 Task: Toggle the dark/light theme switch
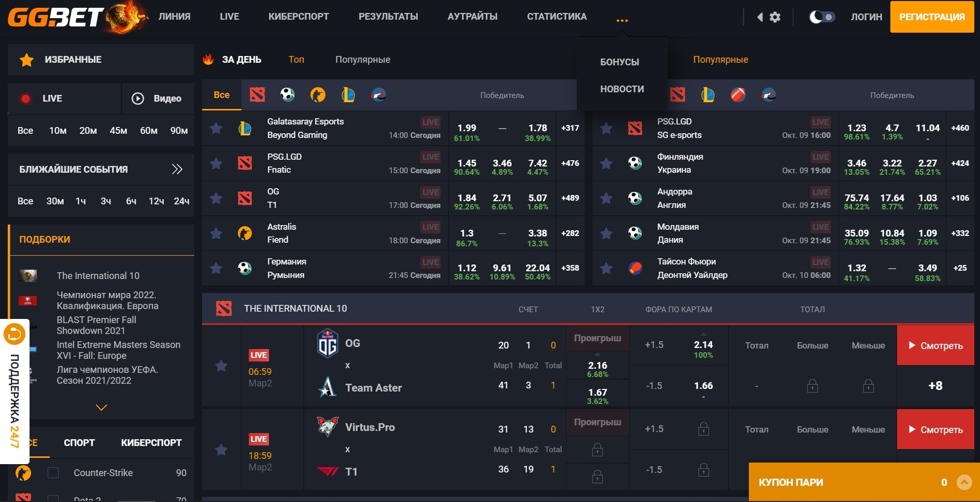tap(822, 17)
